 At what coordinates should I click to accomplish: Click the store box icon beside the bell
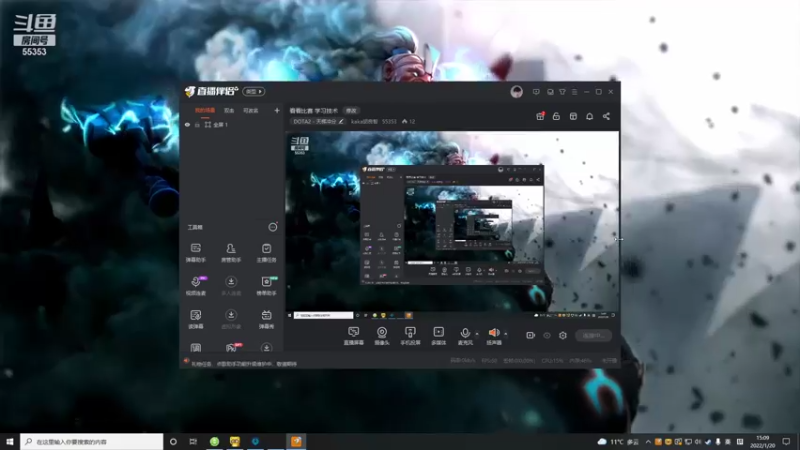tap(573, 116)
